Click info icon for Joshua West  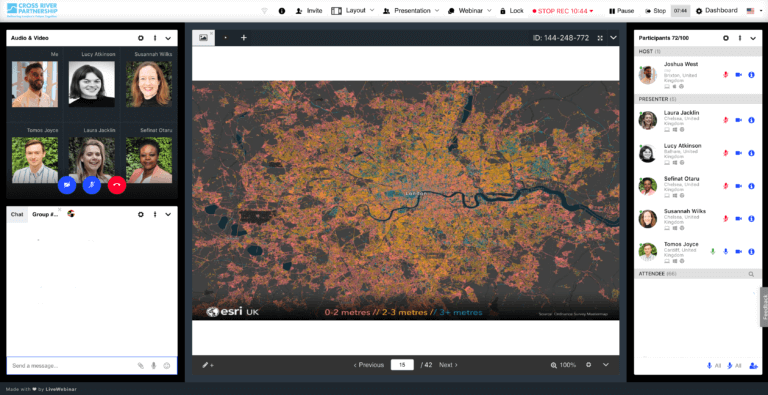[x=751, y=75]
